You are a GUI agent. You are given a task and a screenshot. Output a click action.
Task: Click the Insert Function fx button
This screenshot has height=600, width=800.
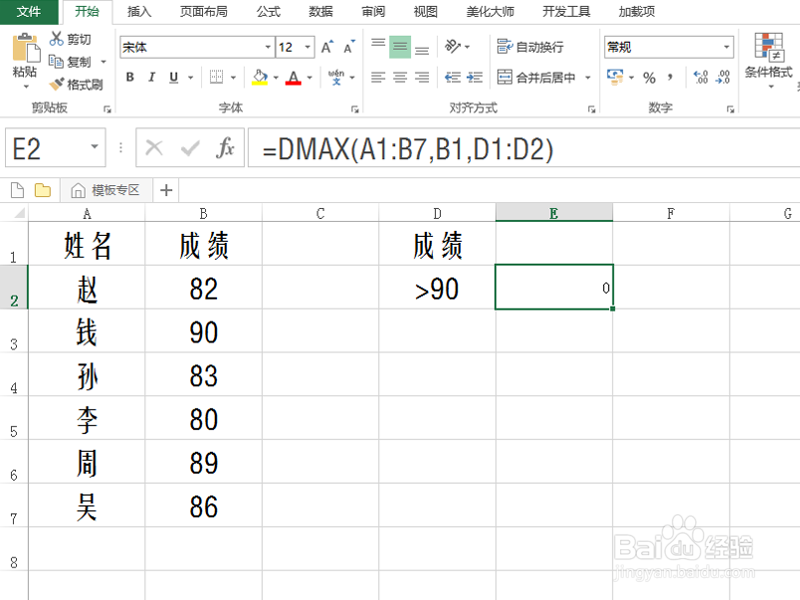coord(224,148)
